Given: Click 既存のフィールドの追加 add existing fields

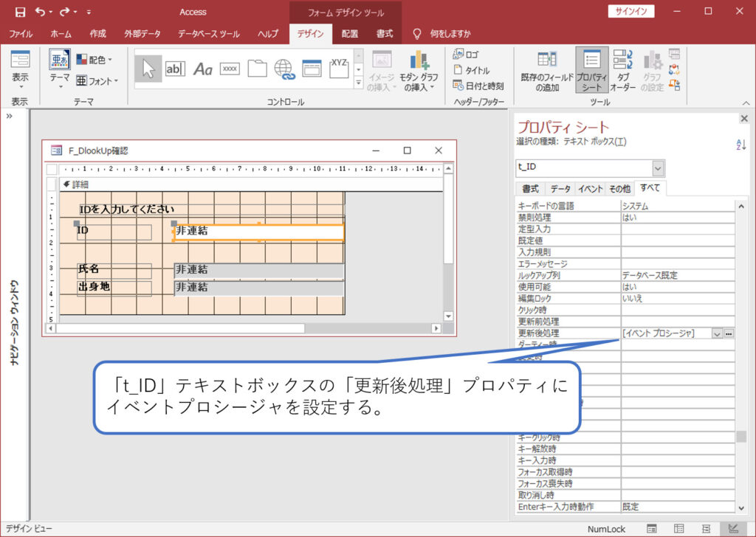Looking at the screenshot, I should point(547,70).
